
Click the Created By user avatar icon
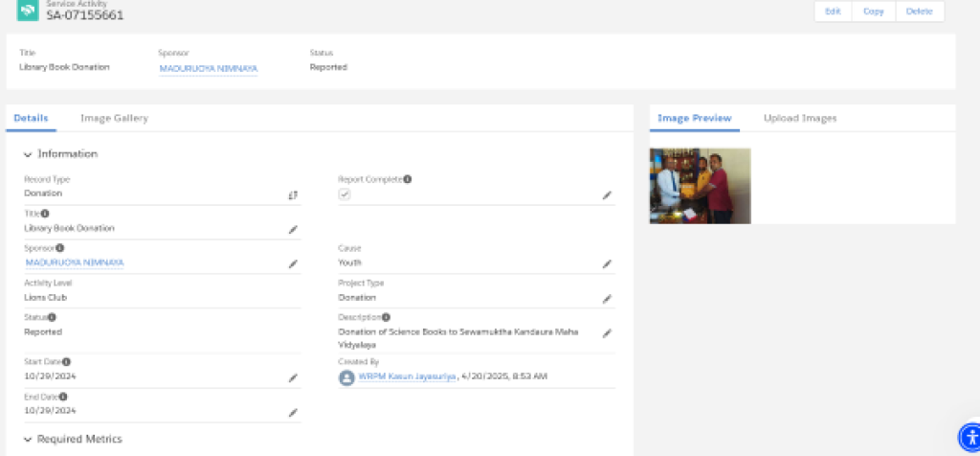point(346,377)
